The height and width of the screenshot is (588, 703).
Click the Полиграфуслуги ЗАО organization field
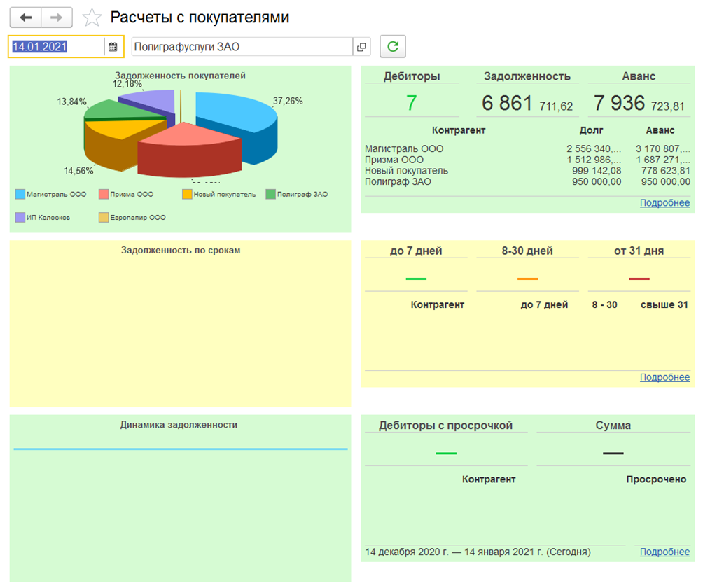click(x=241, y=47)
